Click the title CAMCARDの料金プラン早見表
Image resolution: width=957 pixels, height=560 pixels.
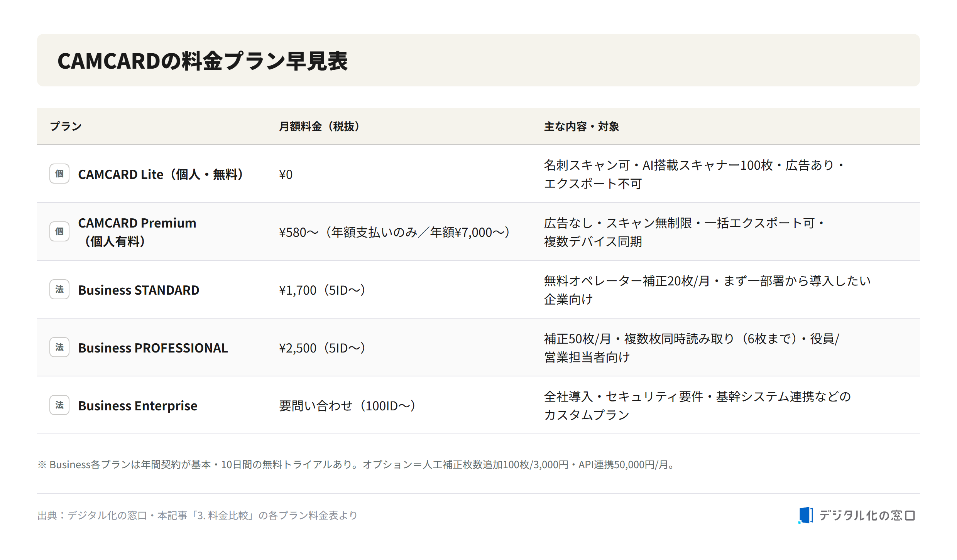[203, 61]
